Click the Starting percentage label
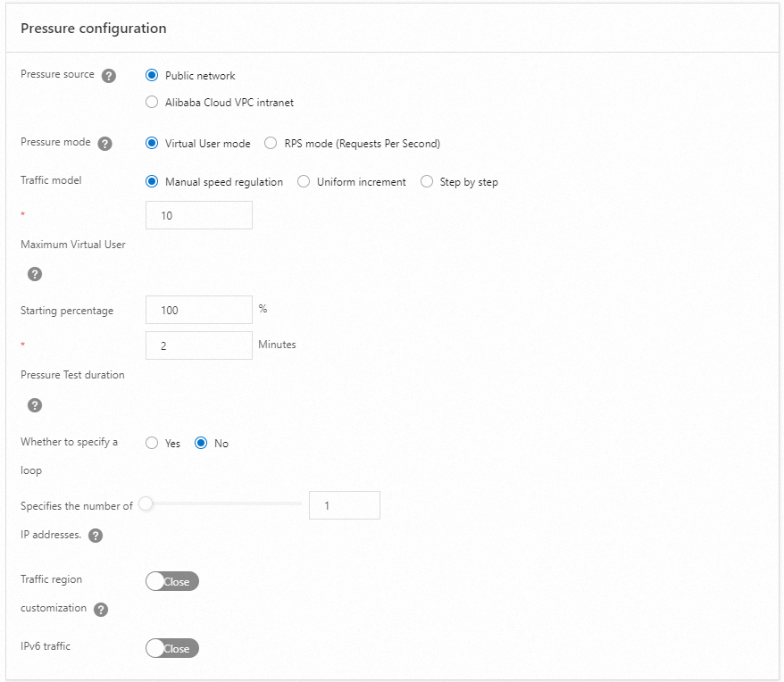The image size is (784, 682). click(67, 311)
